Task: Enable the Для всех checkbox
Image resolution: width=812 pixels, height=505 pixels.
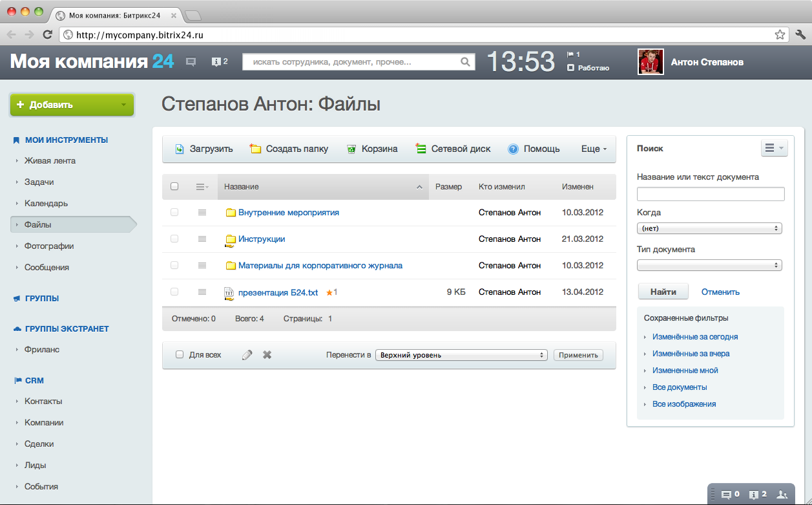Action: click(180, 355)
